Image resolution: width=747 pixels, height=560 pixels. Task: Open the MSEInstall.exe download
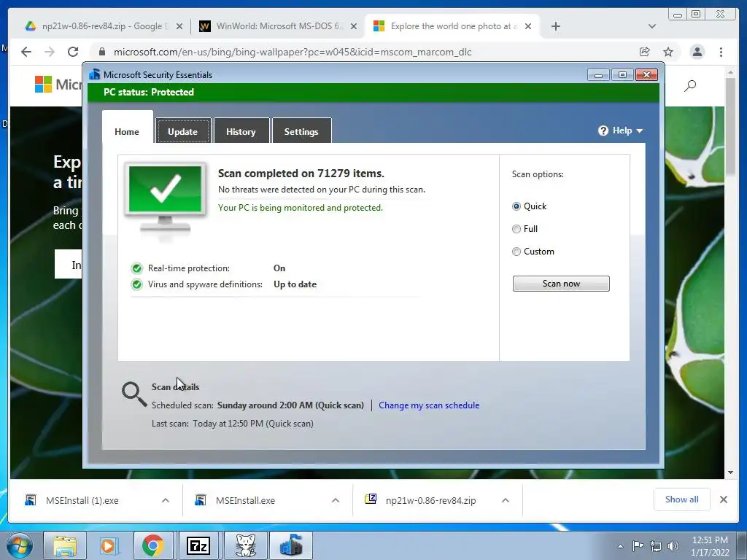pos(245,500)
